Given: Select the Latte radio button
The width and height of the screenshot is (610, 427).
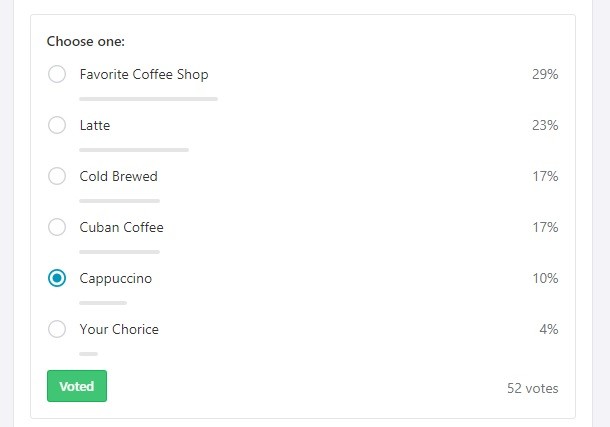Looking at the screenshot, I should click(x=57, y=125).
